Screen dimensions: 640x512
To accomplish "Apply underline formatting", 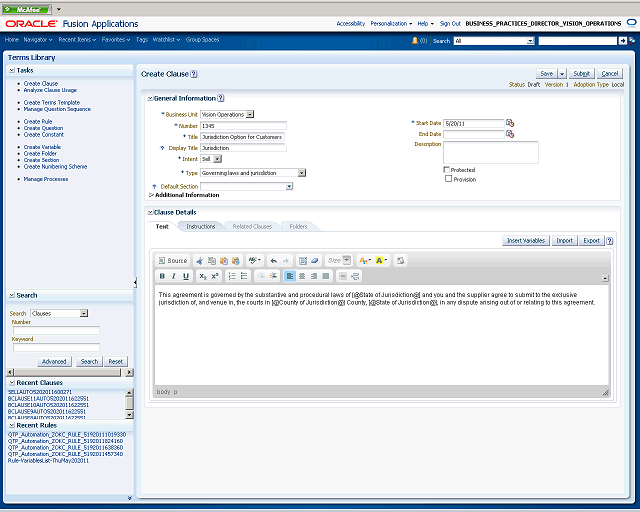I will (x=186, y=276).
